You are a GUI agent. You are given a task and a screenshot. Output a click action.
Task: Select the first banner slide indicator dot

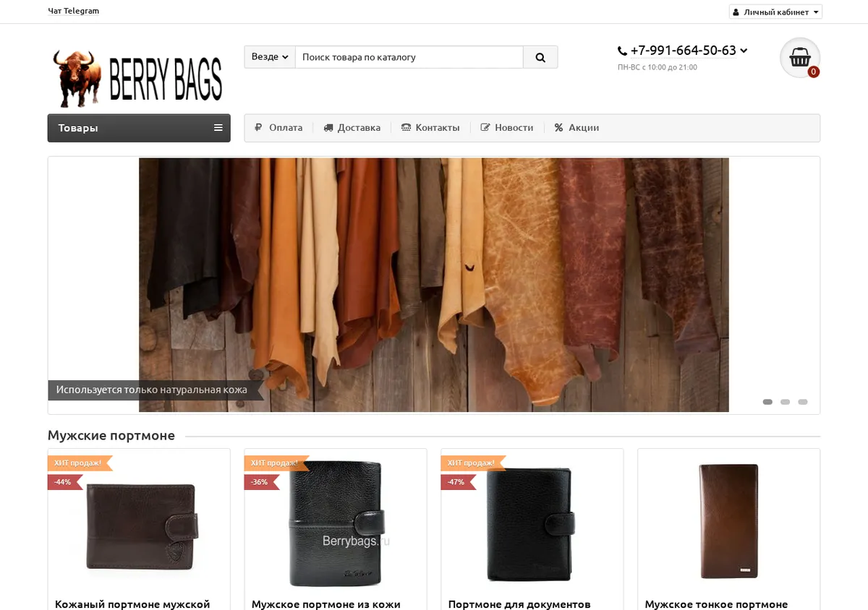click(x=768, y=402)
